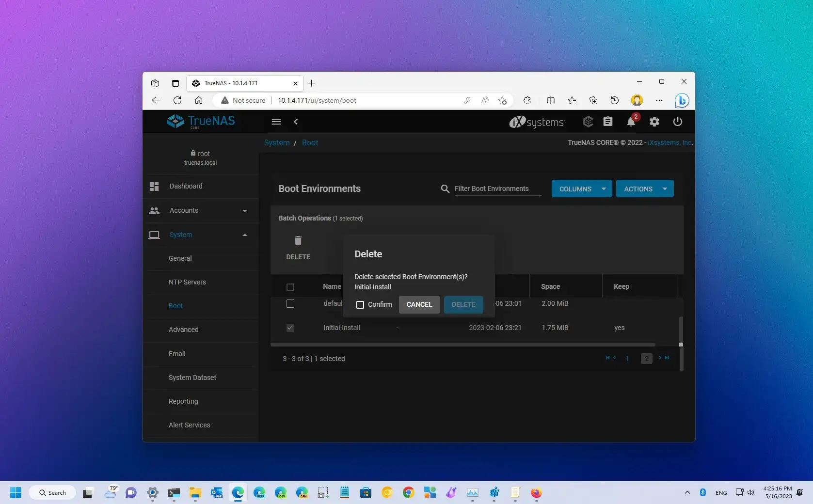Check the Confirm checkbox in Delete dialog
This screenshot has height=504, width=813.
click(360, 305)
